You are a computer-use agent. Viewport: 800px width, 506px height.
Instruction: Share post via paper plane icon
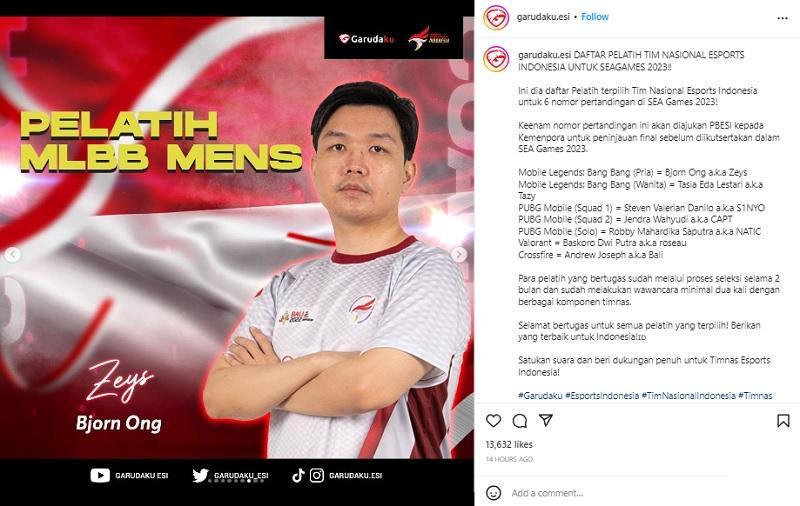click(546, 420)
